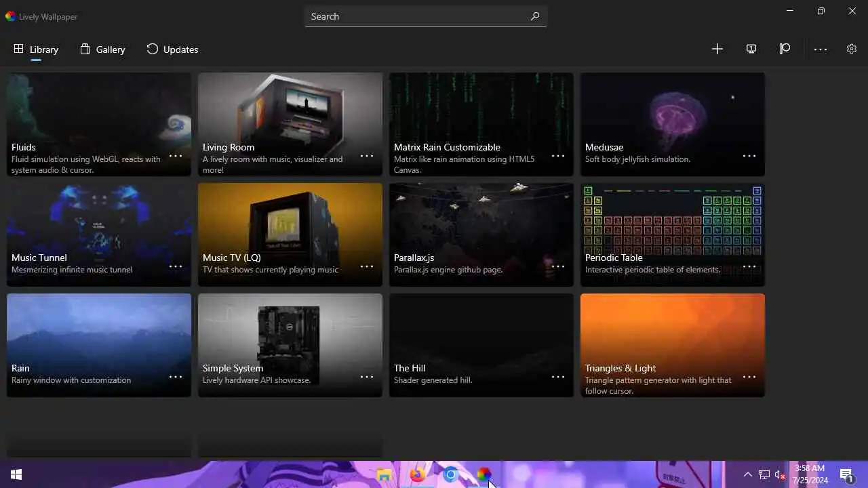Switch to the Library tab
Image resolution: width=868 pixels, height=488 pixels.
(36, 49)
